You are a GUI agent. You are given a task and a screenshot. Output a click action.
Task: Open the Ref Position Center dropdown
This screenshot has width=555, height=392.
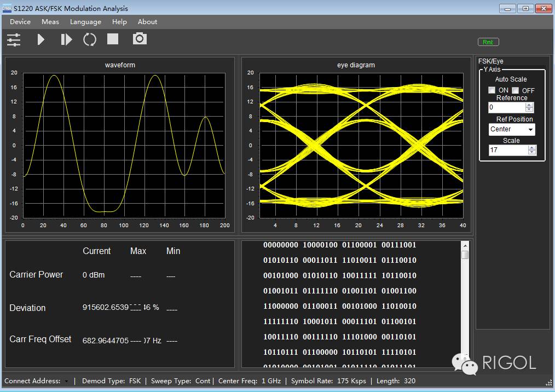coord(512,129)
